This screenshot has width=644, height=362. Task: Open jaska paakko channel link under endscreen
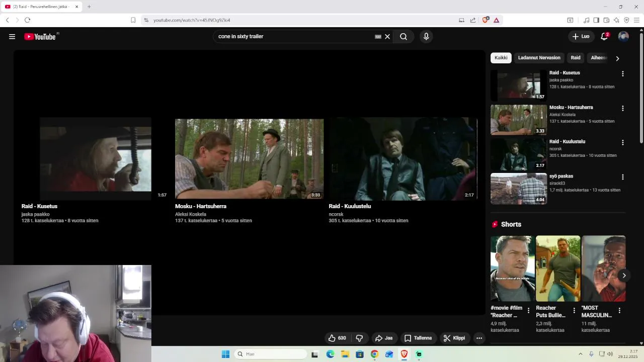tap(35, 214)
